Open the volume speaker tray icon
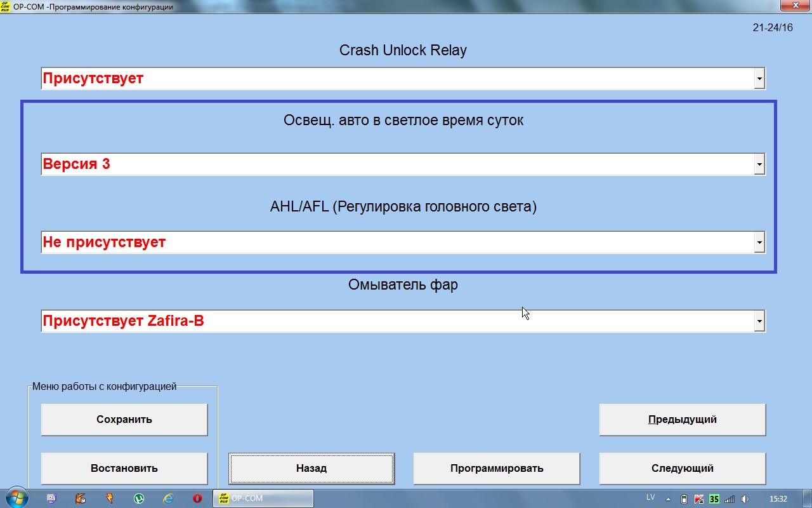 coord(745,498)
